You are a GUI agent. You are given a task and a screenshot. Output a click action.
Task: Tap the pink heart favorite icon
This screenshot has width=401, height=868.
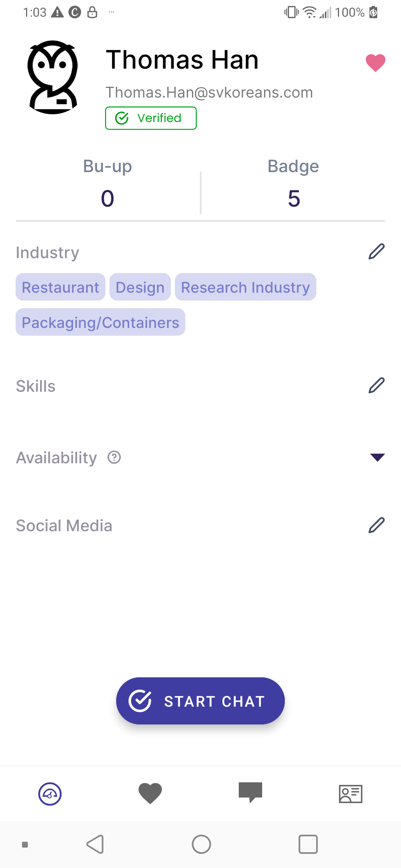coord(375,62)
